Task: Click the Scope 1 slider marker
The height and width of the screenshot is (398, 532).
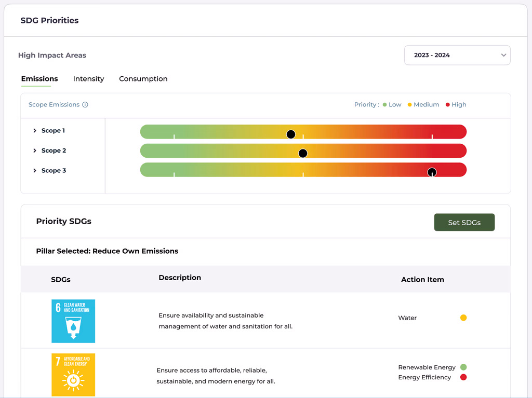Action: click(x=291, y=134)
